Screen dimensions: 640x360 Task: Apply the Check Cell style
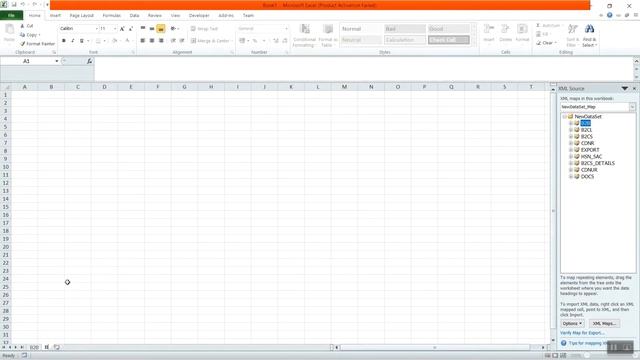pos(449,40)
